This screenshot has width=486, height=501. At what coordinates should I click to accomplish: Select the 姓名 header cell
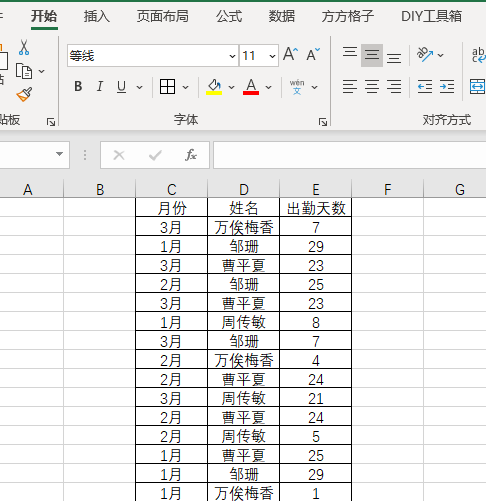[x=243, y=208]
